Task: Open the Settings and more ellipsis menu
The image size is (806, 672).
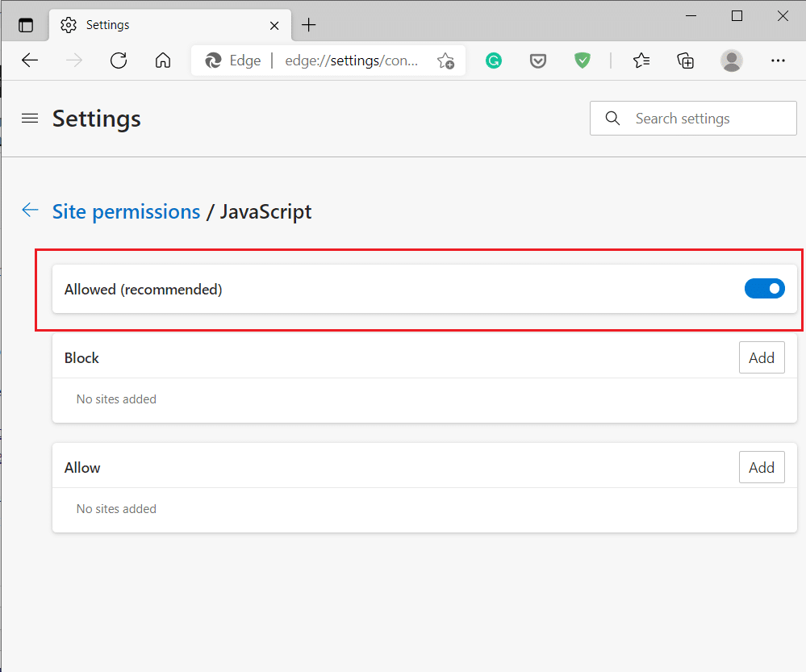Action: click(x=778, y=61)
